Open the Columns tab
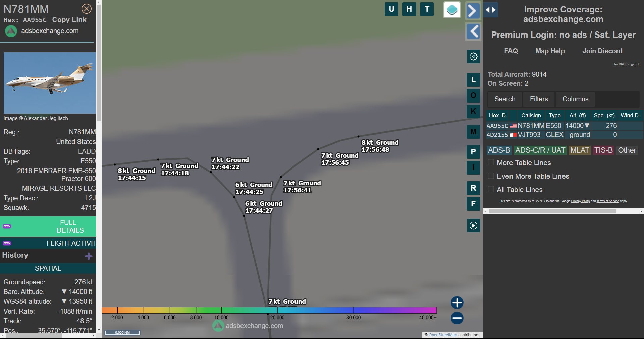Viewport: 644px width, 339px height. coord(575,99)
